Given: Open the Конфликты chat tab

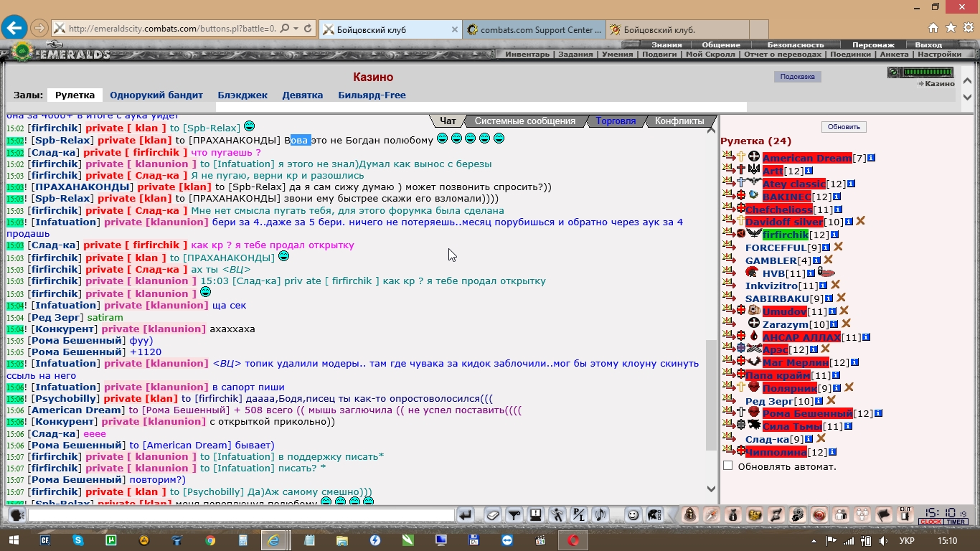Looking at the screenshot, I should (679, 121).
